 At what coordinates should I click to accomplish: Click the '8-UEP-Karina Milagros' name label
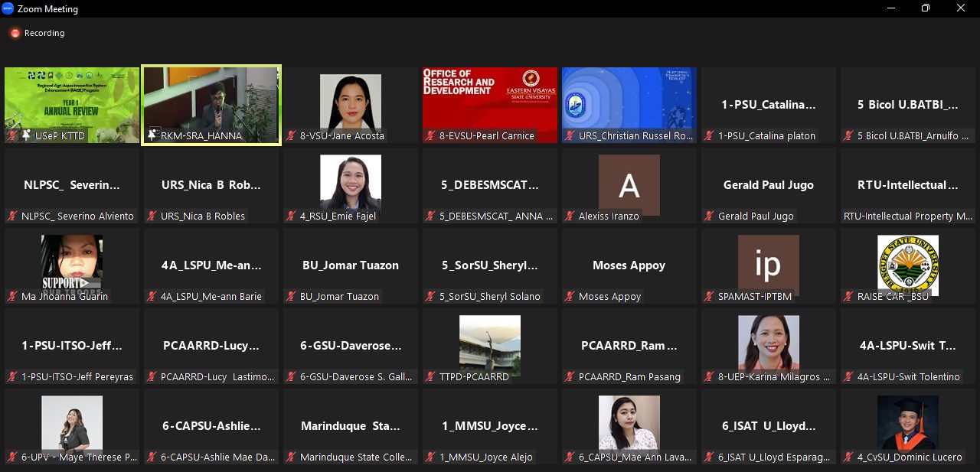tap(774, 377)
